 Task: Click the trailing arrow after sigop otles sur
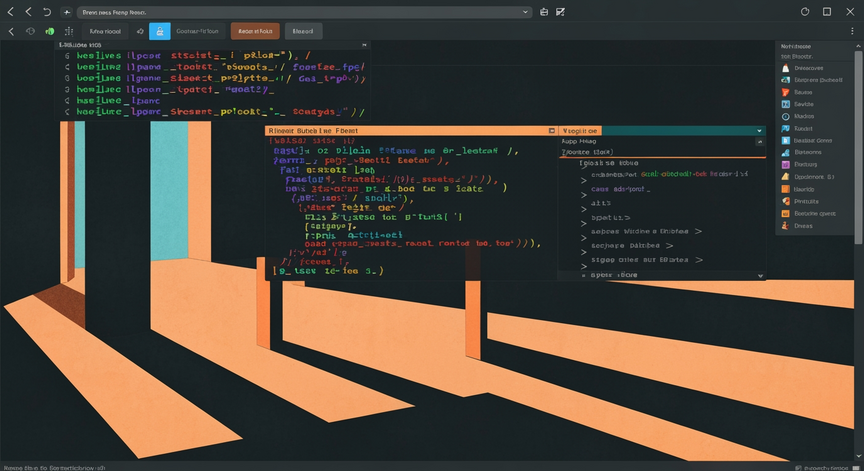(699, 259)
